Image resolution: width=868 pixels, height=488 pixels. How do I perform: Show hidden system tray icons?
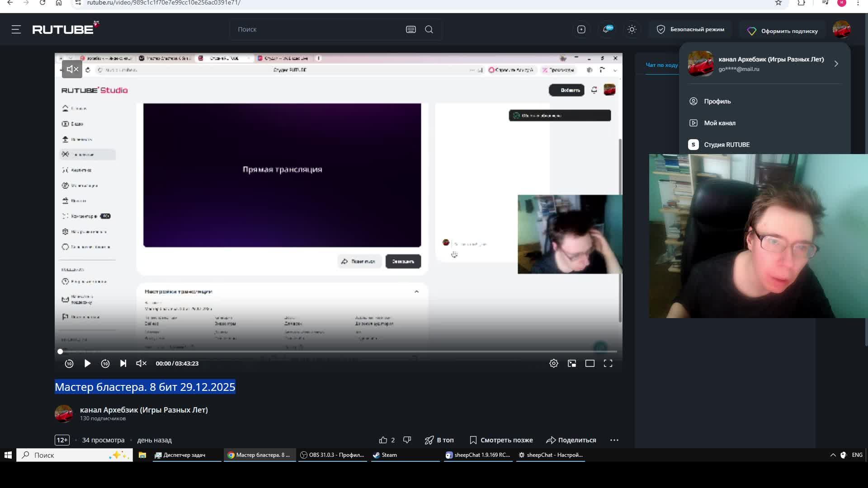tap(833, 455)
